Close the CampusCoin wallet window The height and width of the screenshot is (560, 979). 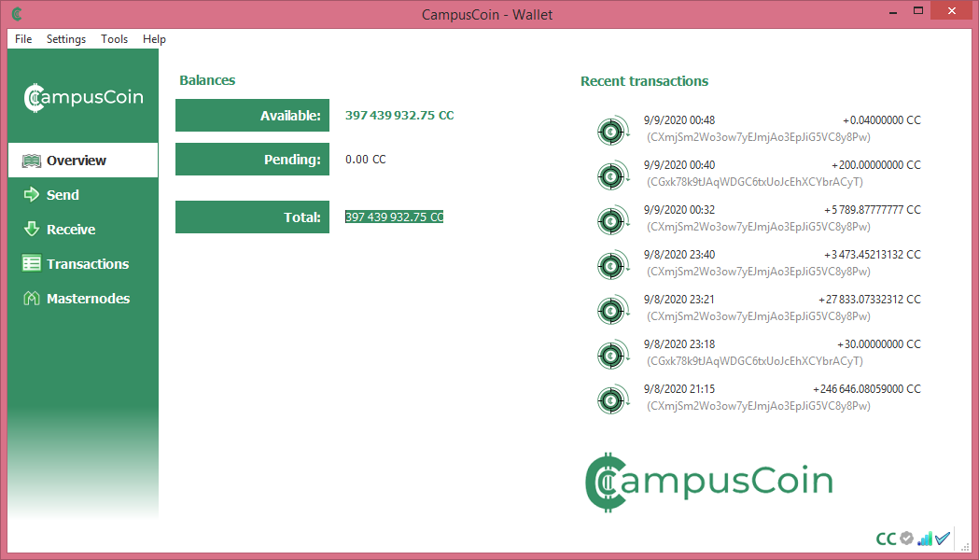point(952,10)
